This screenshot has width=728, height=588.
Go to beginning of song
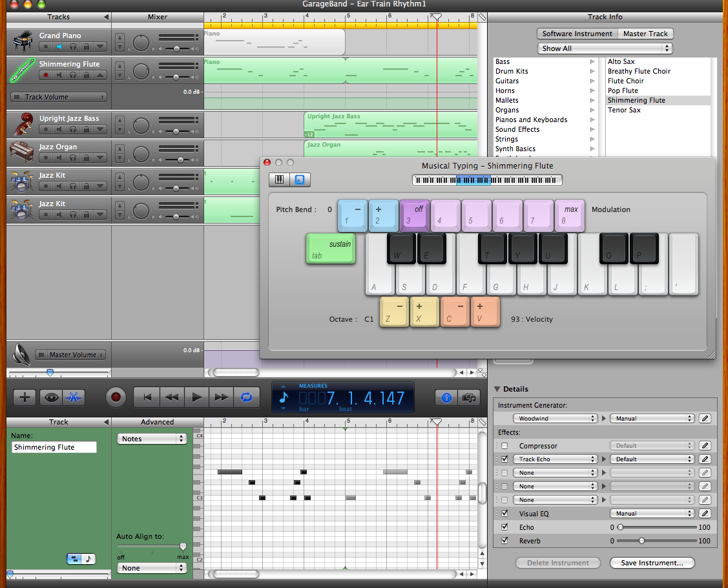tap(147, 397)
